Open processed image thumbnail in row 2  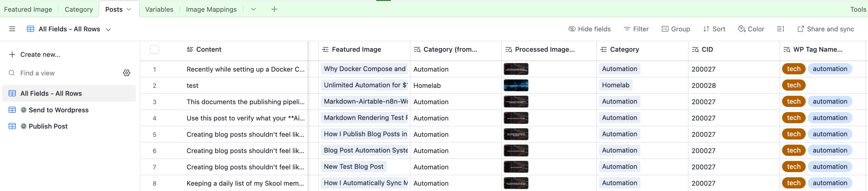[x=516, y=85]
